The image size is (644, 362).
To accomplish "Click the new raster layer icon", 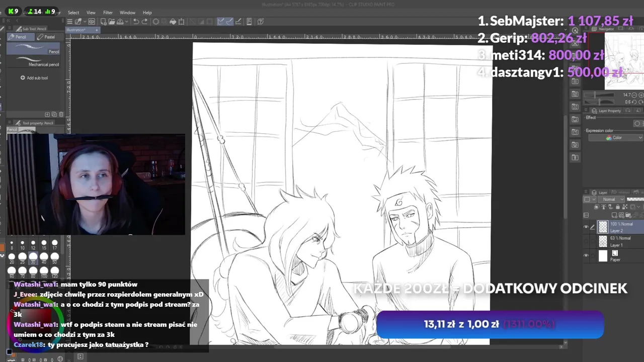I will (x=614, y=215).
